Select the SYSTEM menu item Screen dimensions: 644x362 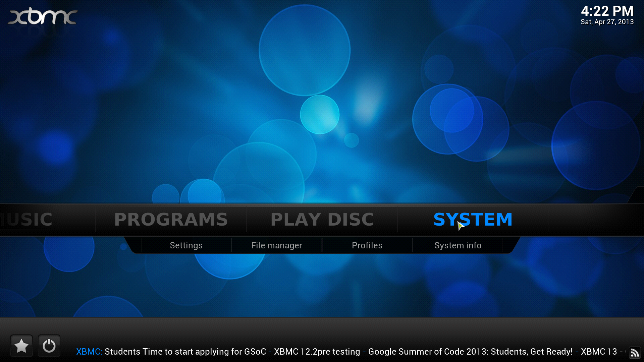[473, 220]
